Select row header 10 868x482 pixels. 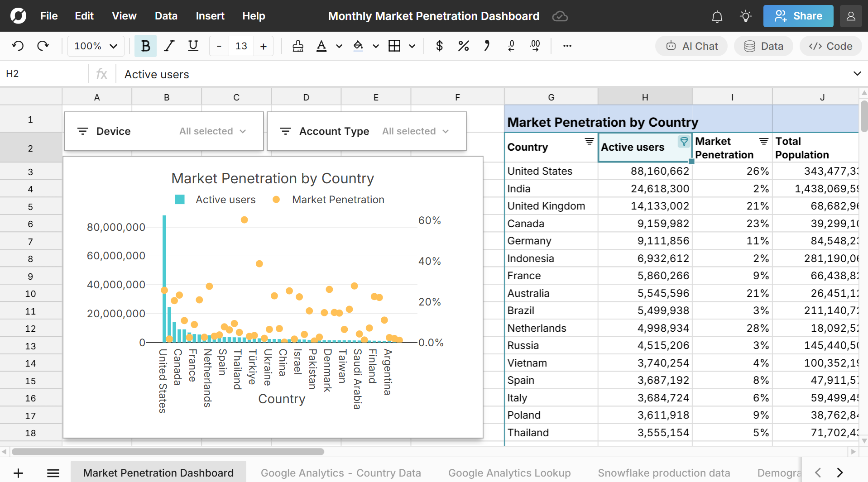[x=30, y=294]
